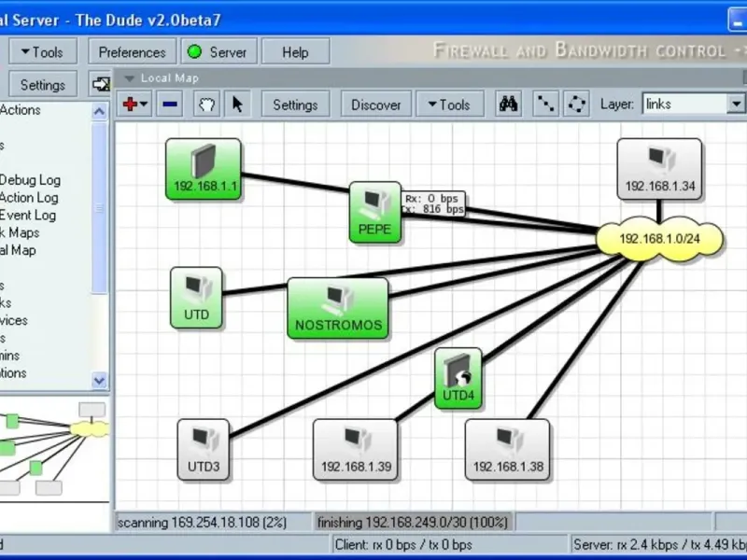Click the Client rx/tx status text
747x560 pixels.
403,545
